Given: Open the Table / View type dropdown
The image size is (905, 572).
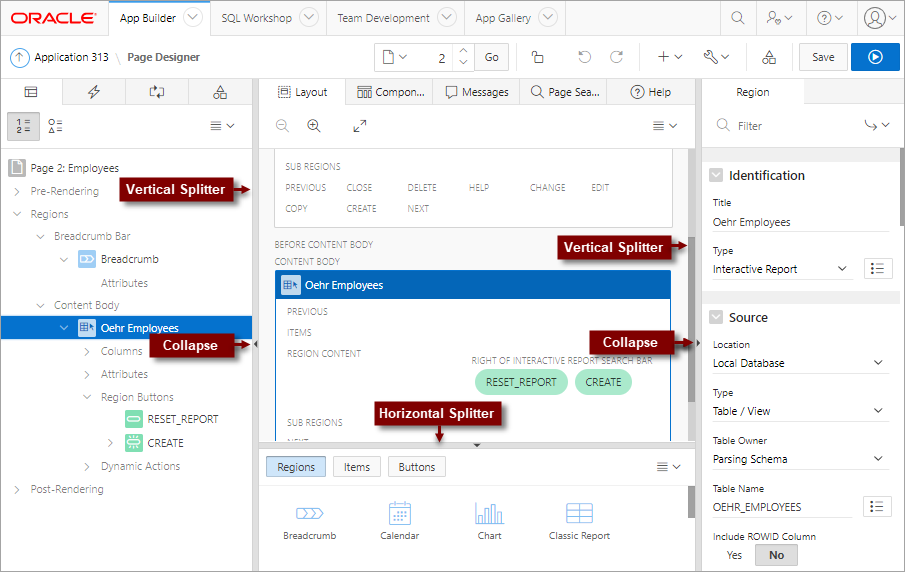Looking at the screenshot, I should coord(800,411).
